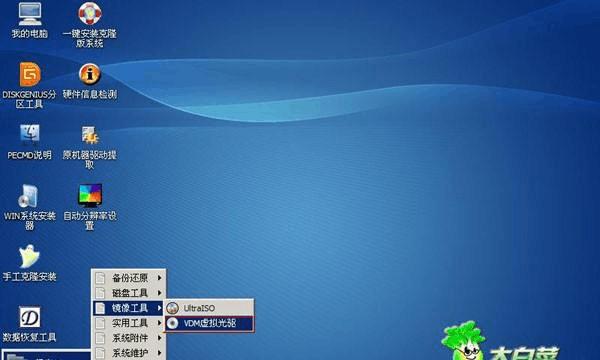
Task: Expand the 磁盘工具 submenu arrow
Action: [x=160, y=293]
